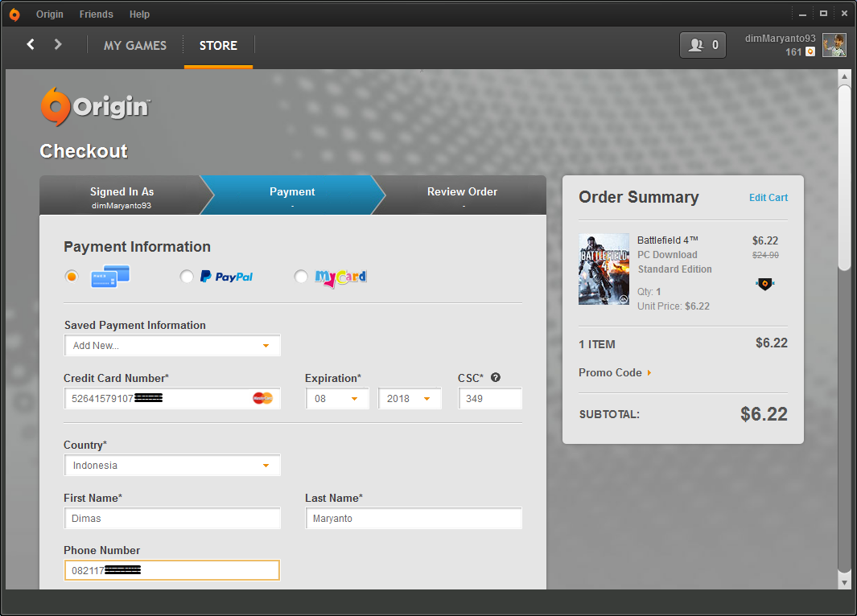The height and width of the screenshot is (616, 857).
Task: Click the Battlefield 4 cover thumbnail
Action: [x=604, y=269]
